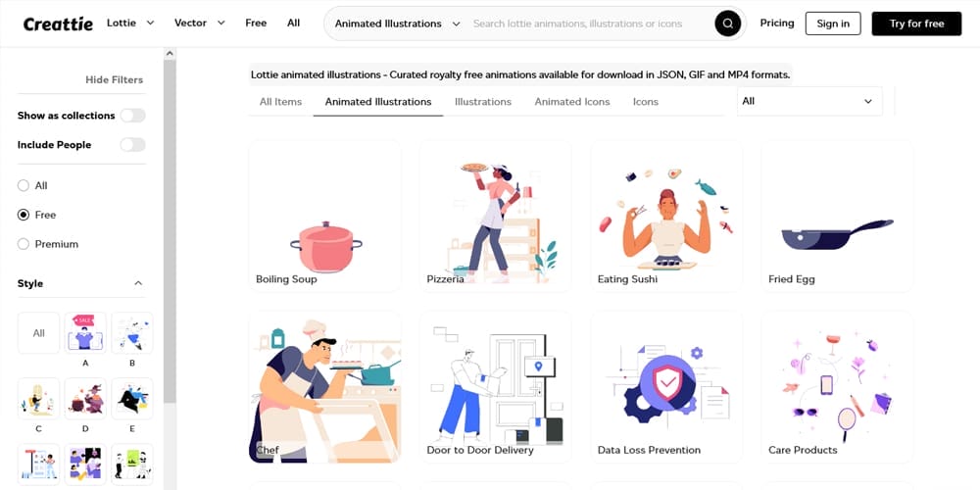Image resolution: width=980 pixels, height=490 pixels.
Task: Select the All radio button
Action: (24, 185)
